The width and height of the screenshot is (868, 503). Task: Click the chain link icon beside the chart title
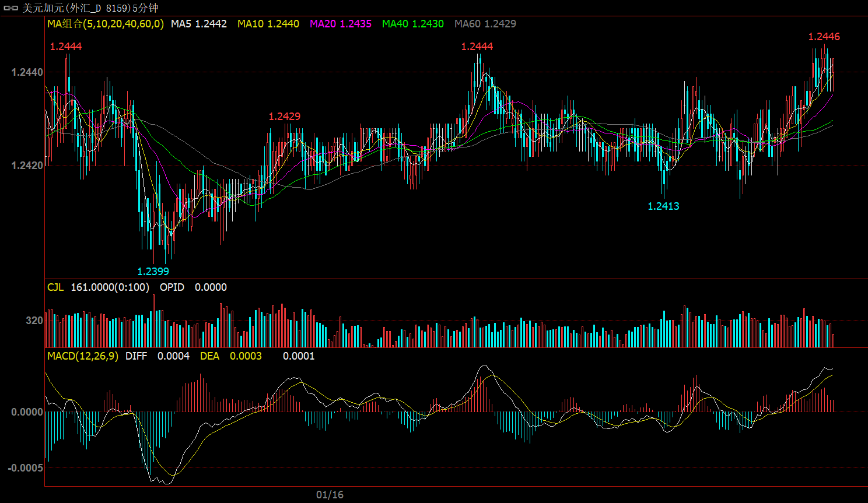(11, 8)
